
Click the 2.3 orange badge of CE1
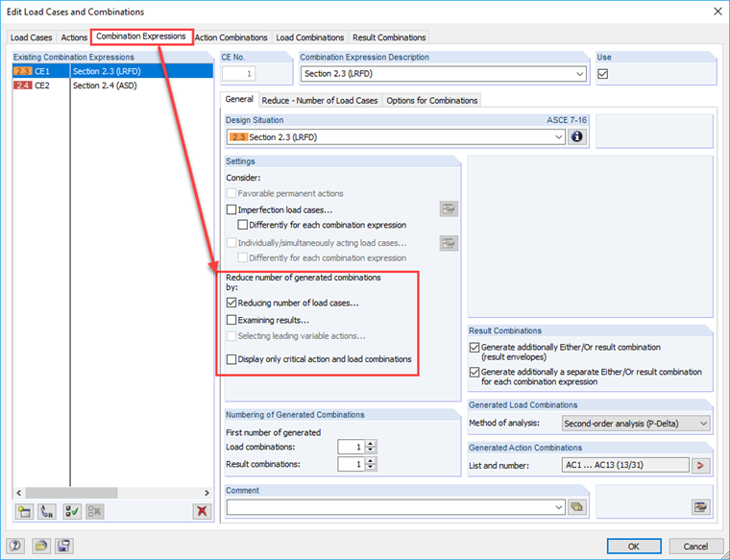[x=23, y=71]
